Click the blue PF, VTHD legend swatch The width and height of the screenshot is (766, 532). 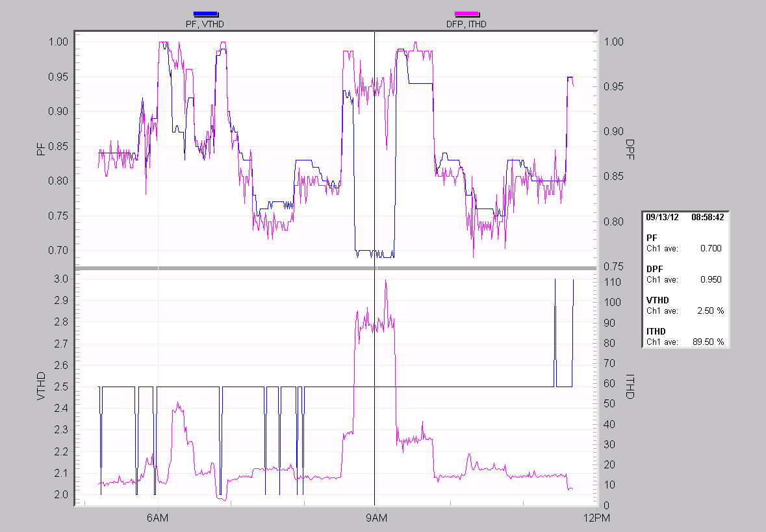click(206, 14)
